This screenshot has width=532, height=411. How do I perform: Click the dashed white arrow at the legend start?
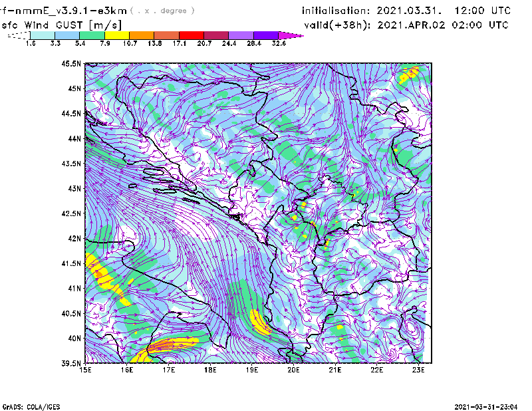pyautogui.click(x=19, y=35)
